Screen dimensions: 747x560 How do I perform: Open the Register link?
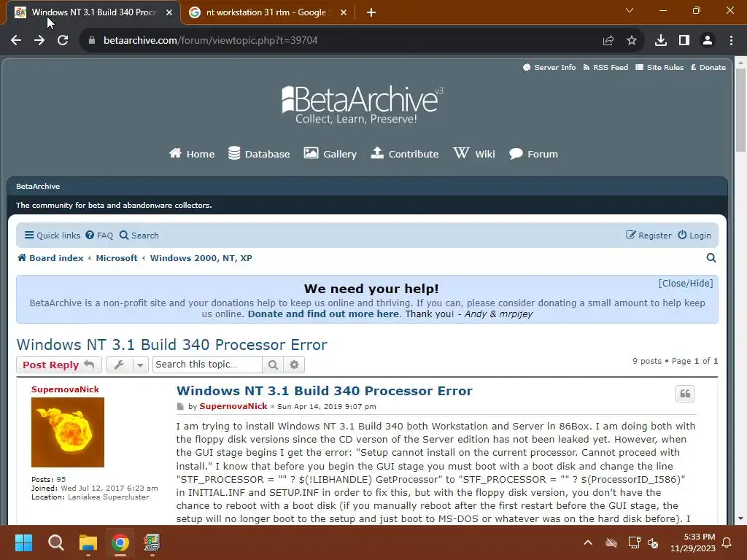[649, 236]
